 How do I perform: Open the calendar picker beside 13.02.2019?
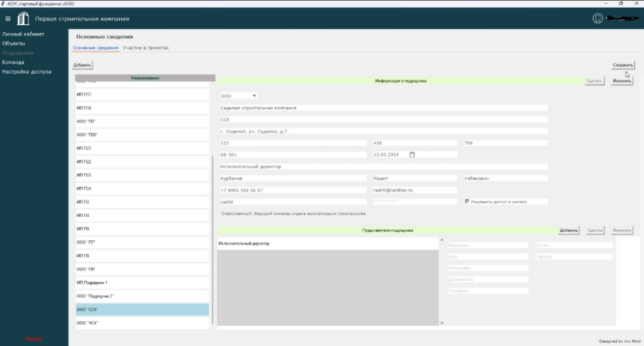412,154
